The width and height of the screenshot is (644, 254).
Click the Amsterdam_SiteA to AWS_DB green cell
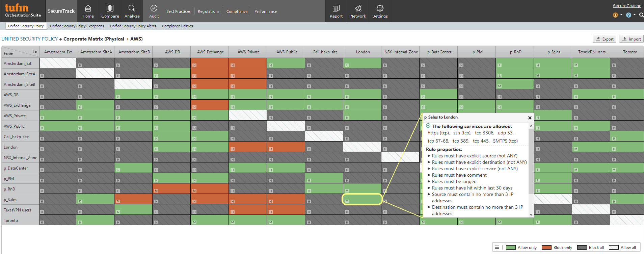click(x=171, y=73)
